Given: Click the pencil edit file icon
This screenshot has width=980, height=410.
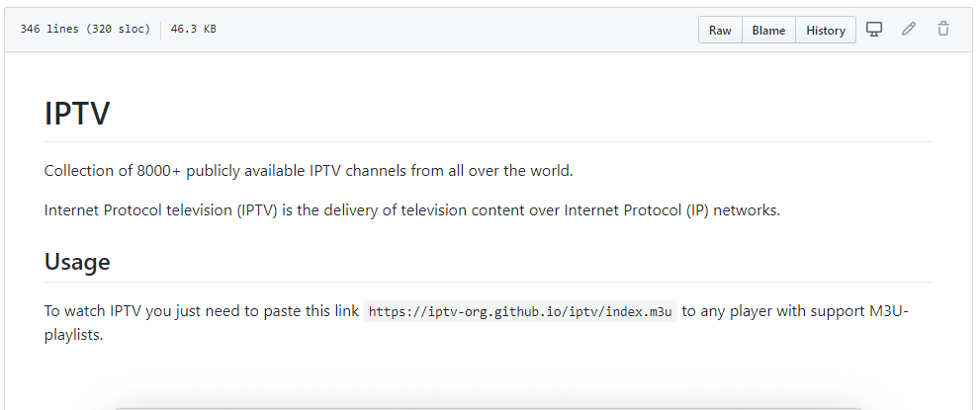Looking at the screenshot, I should click(x=909, y=30).
